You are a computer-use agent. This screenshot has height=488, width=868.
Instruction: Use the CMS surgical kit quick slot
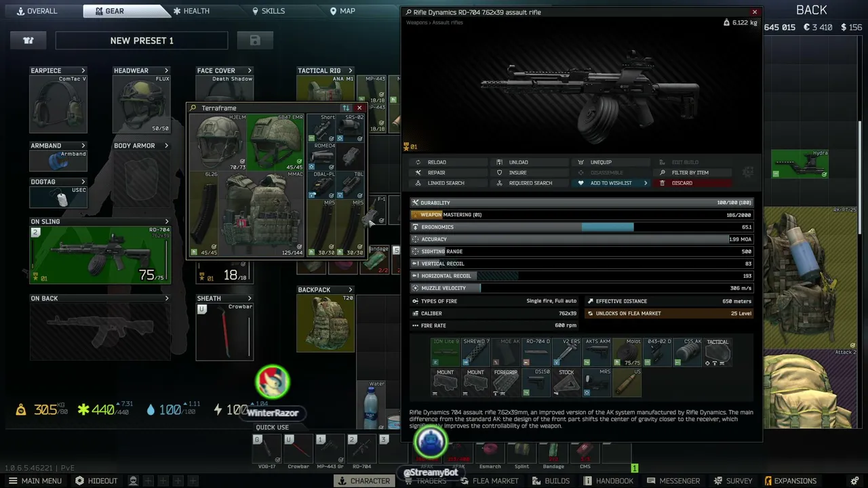click(585, 451)
